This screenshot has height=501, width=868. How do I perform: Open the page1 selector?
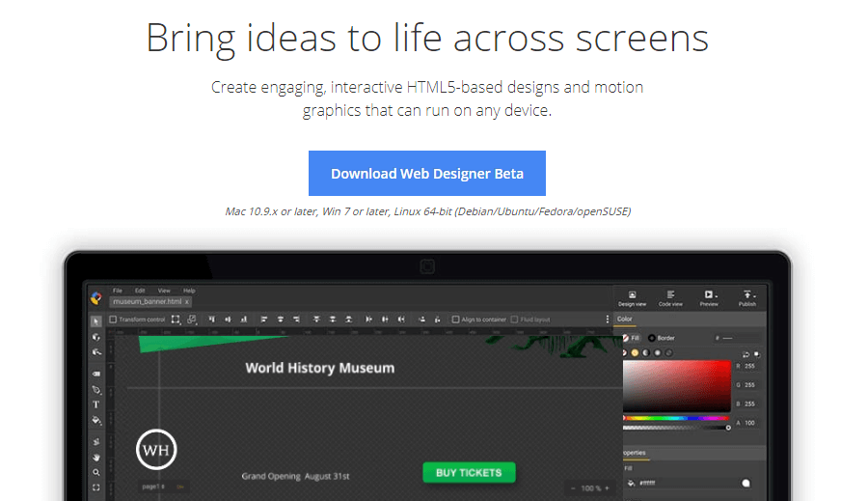[153, 487]
